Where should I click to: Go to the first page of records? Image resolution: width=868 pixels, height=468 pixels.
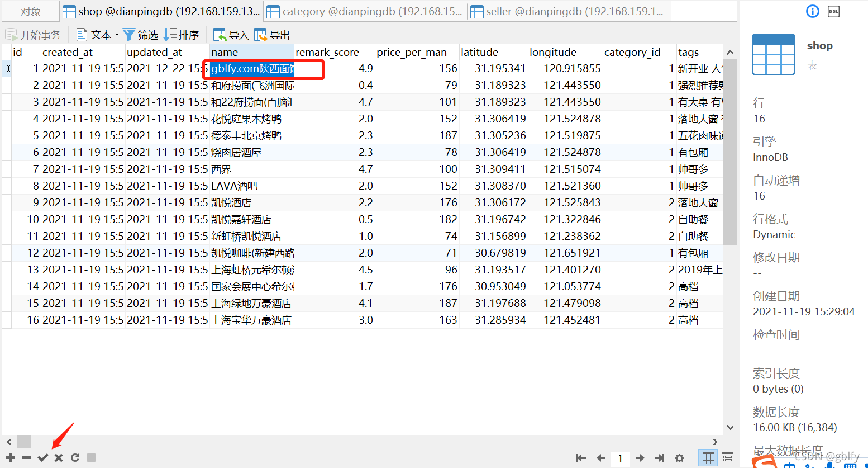tap(581, 458)
